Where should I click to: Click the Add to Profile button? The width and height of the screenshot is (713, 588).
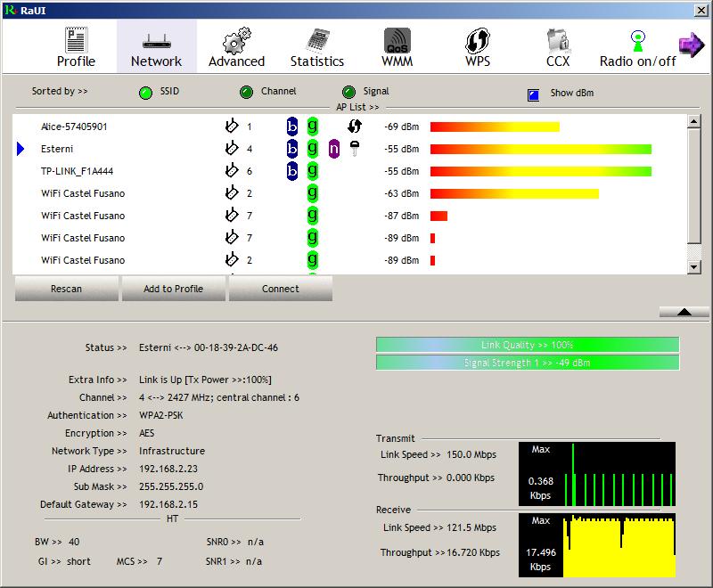click(x=173, y=289)
